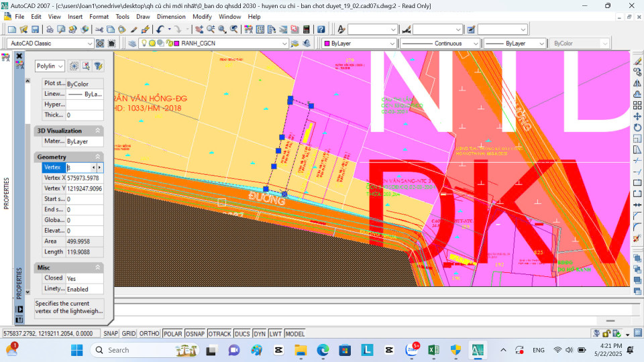Click the Plot Preview icon
644x362 pixels.
pyautogui.click(x=61, y=29)
